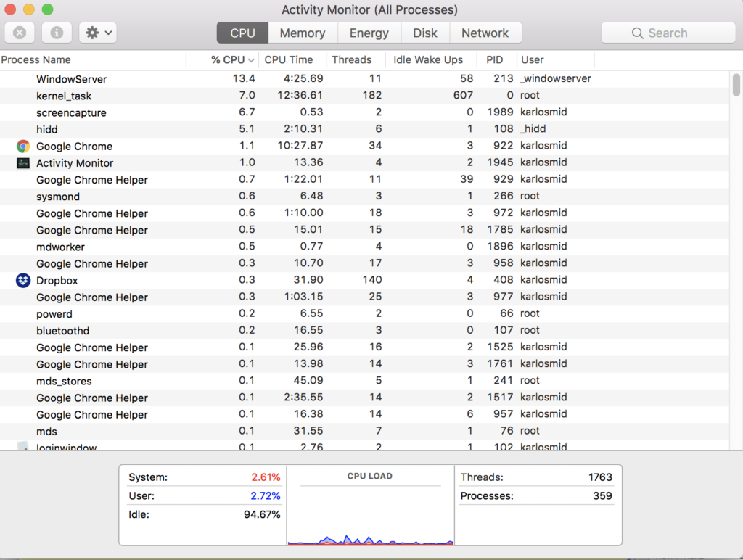Select the kernel_task process row
Viewport: 743px width, 560px height.
364,96
